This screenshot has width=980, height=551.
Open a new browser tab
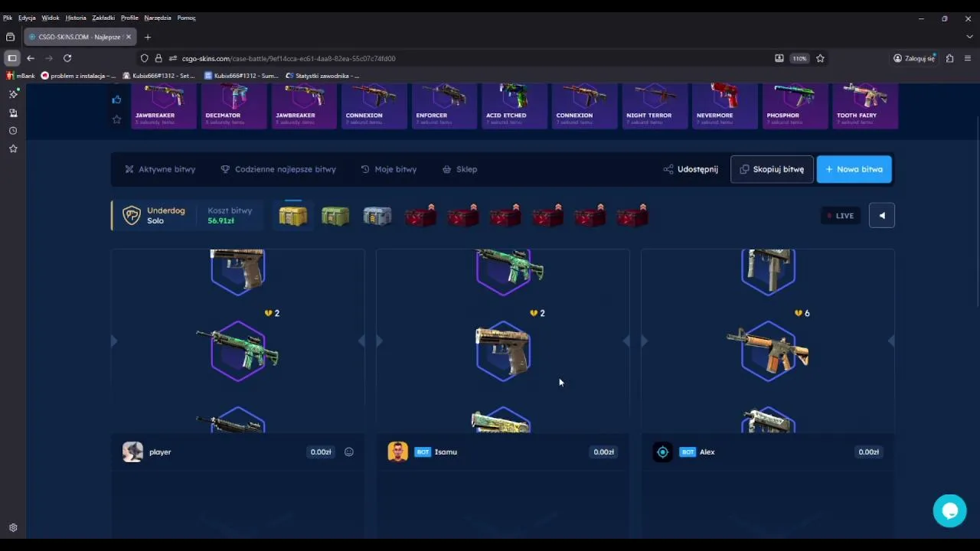[148, 37]
